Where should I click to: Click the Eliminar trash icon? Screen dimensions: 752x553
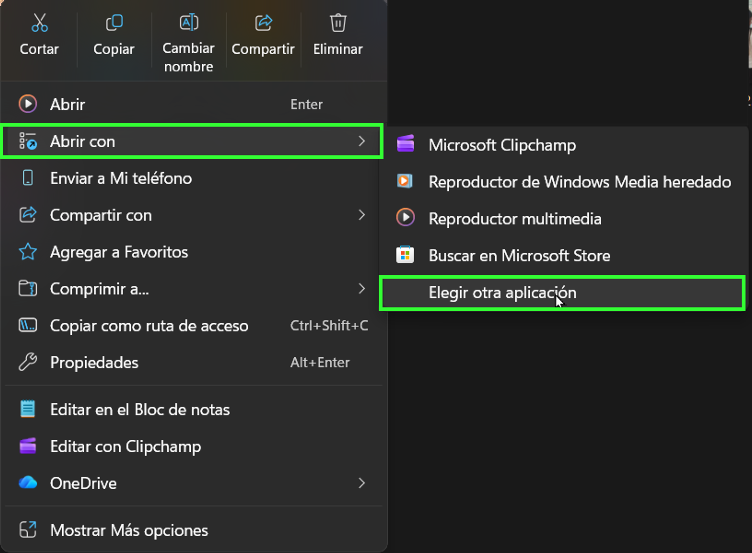click(x=338, y=23)
